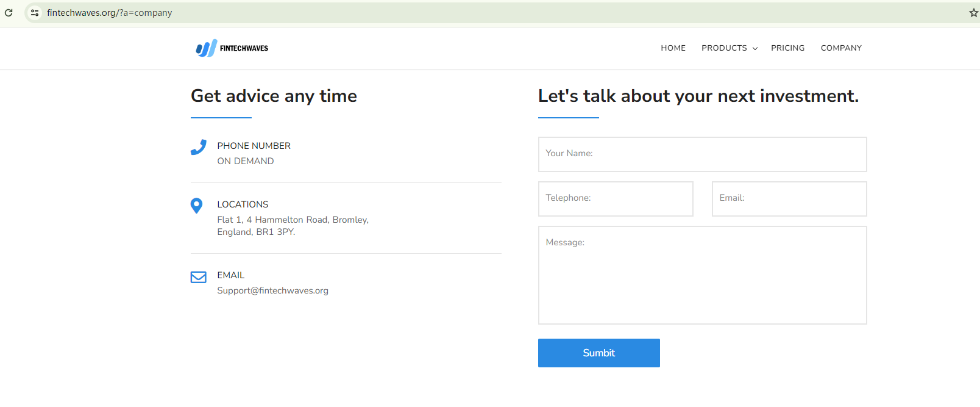Click into the Telephone field

(x=616, y=199)
